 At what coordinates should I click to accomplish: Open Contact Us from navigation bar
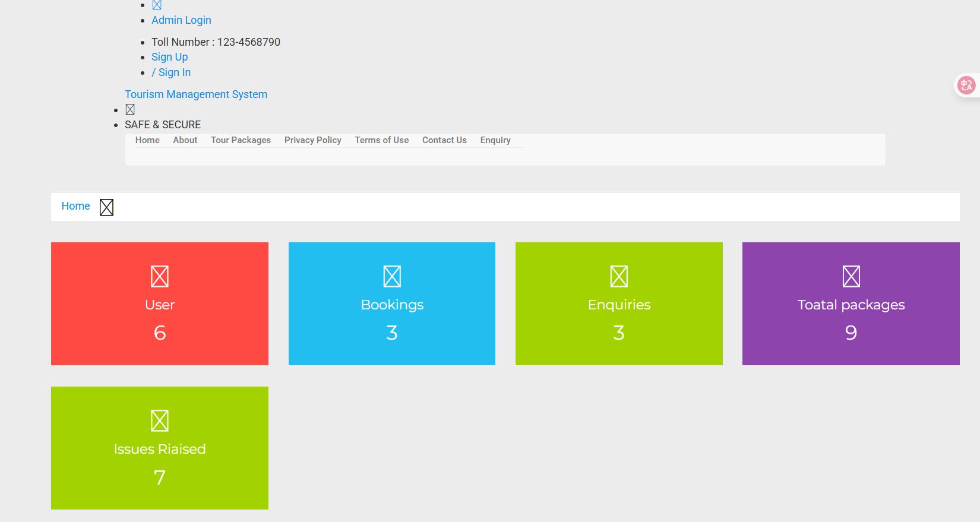tap(444, 140)
